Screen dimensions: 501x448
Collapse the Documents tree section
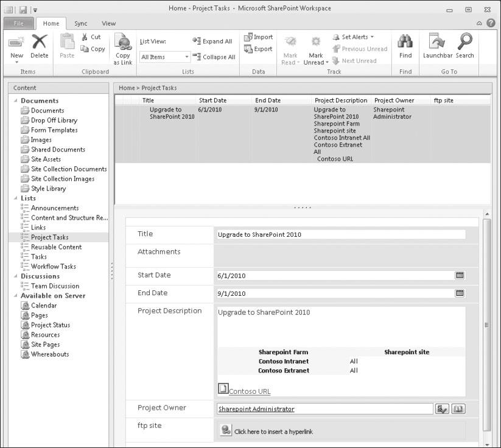tap(15, 100)
